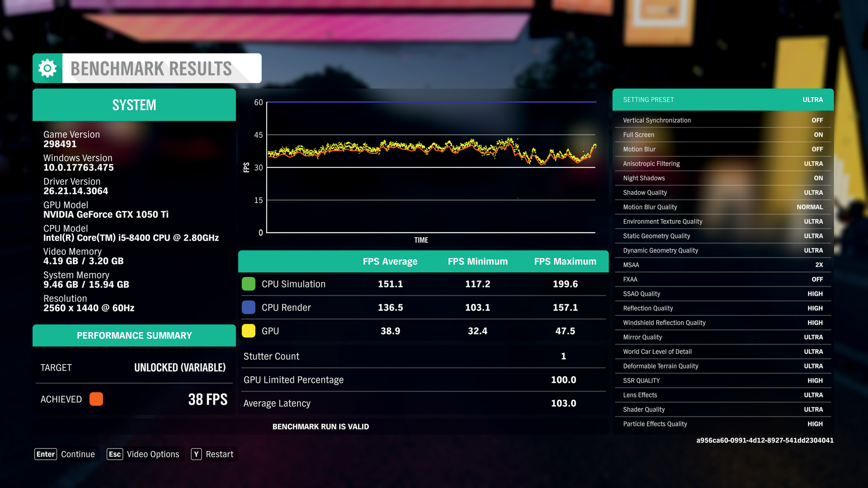
Task: Click the Y key icon
Action: click(x=196, y=454)
